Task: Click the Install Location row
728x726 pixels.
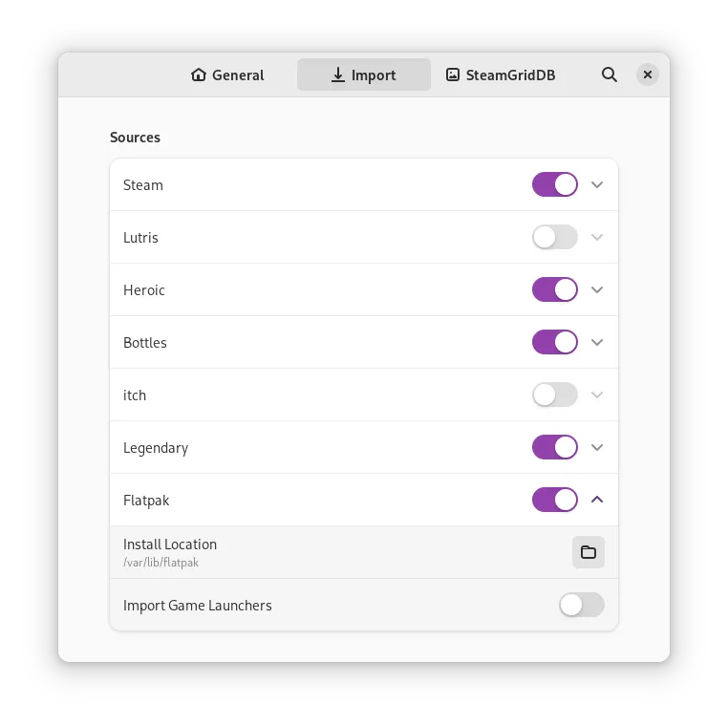Action: pos(334,552)
